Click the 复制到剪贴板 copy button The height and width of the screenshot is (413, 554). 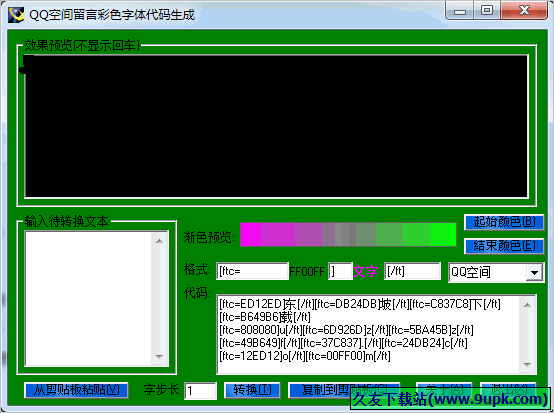tap(344, 390)
